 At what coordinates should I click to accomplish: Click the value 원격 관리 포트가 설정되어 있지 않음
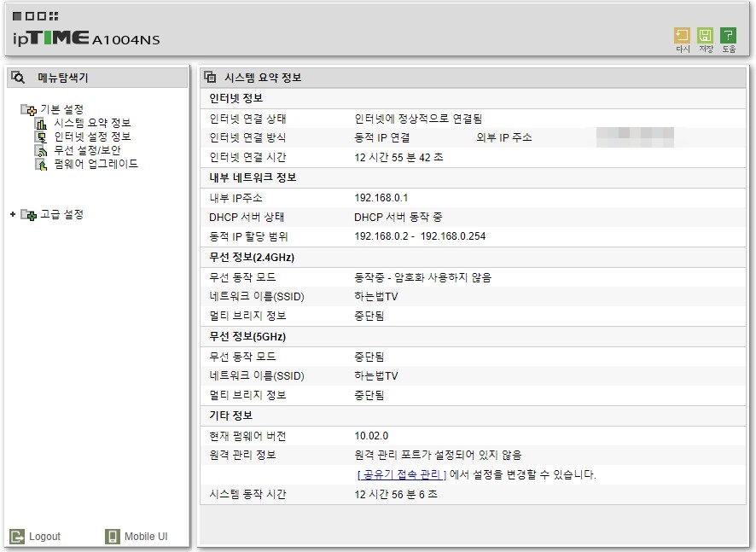point(438,455)
